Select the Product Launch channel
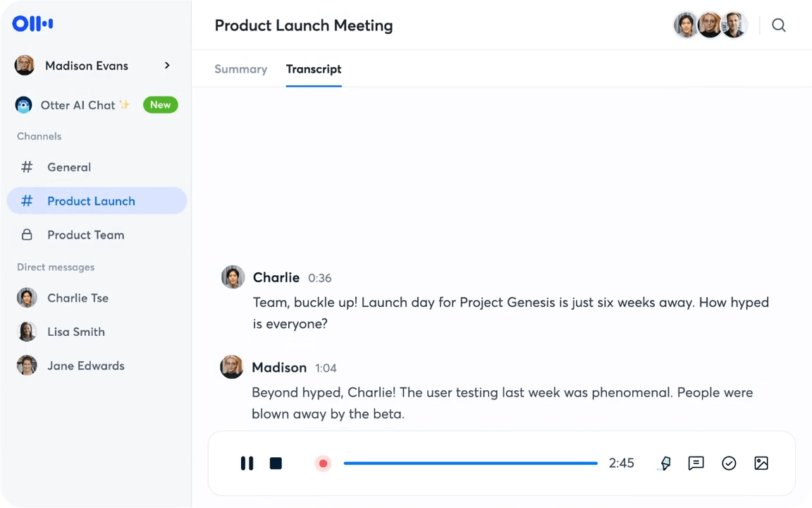 pyautogui.click(x=91, y=201)
